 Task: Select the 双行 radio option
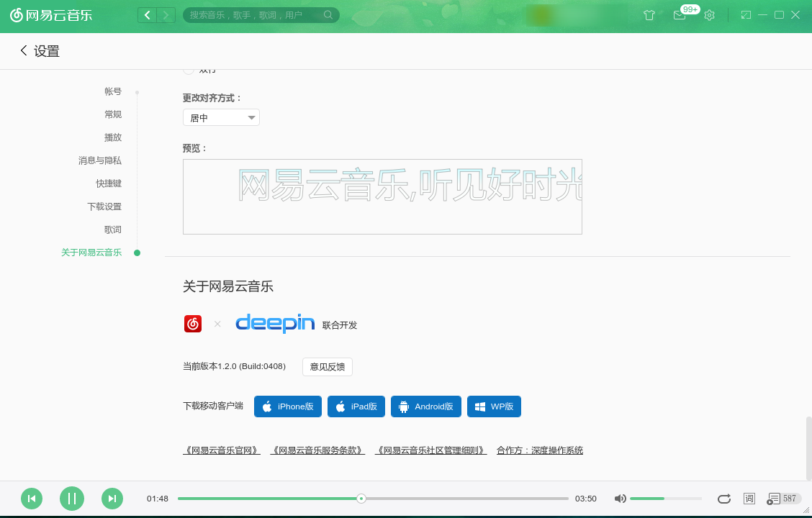(x=189, y=70)
